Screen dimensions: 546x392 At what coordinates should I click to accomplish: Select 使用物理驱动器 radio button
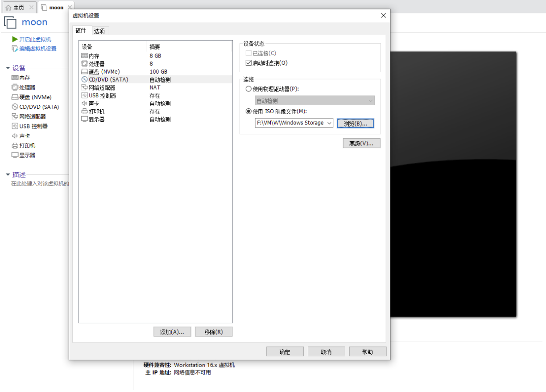(x=248, y=89)
